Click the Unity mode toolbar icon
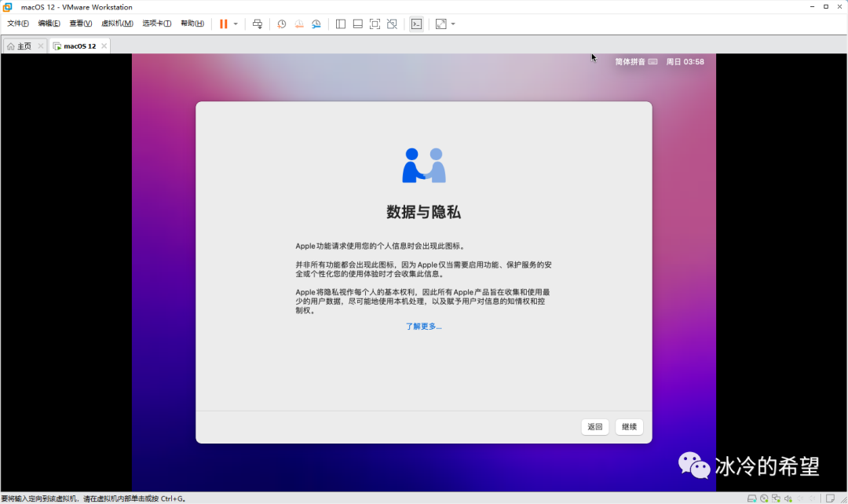Screen dimensions: 848x504 392,24
